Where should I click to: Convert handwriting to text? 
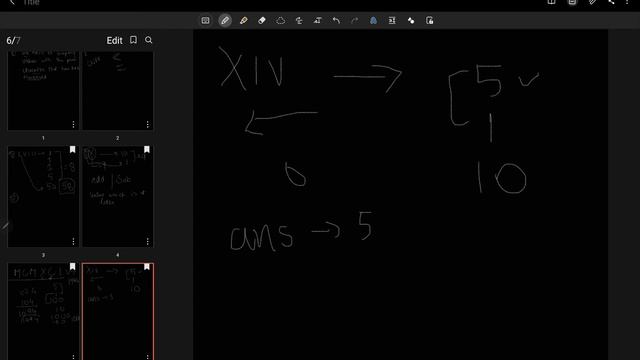tap(318, 20)
